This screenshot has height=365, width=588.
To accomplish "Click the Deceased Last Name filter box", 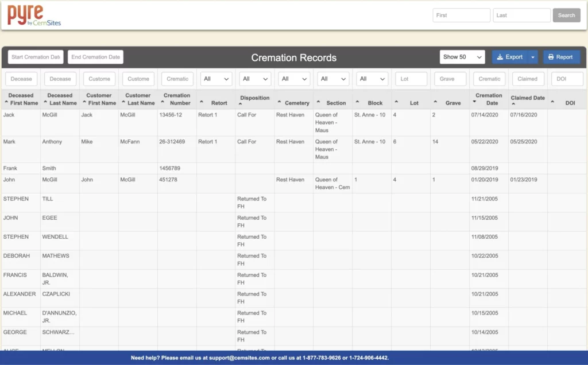I will pyautogui.click(x=60, y=79).
